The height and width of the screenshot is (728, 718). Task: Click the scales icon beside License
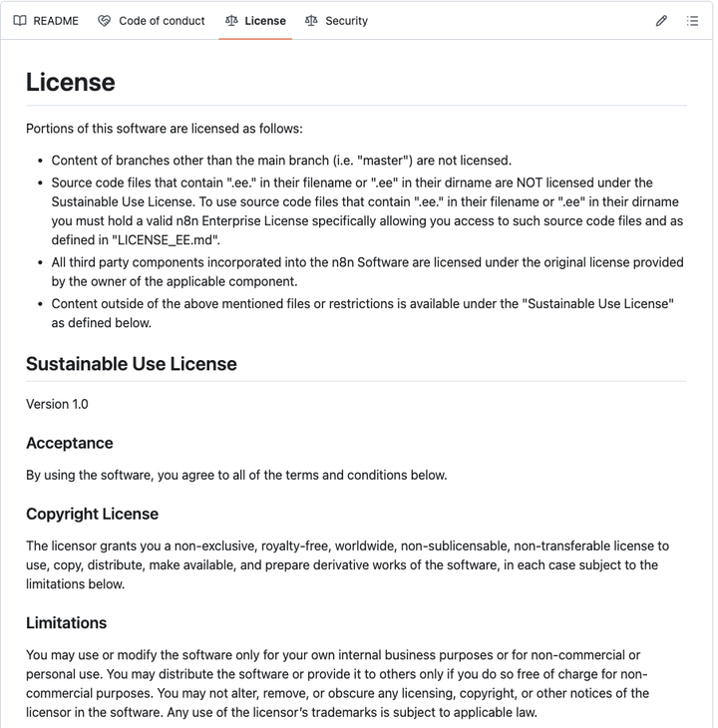point(231,21)
